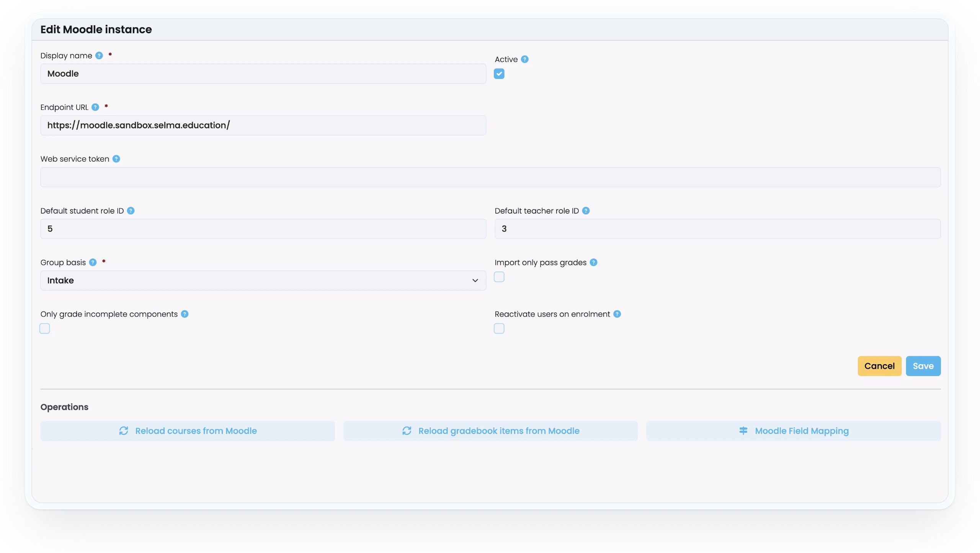980x553 pixels.
Task: Open the Active help icon
Action: point(525,59)
